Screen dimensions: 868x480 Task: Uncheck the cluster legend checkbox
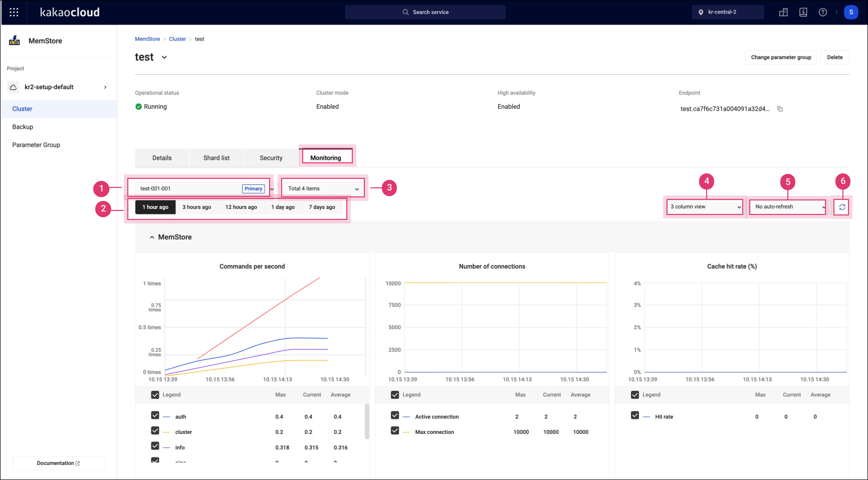click(155, 430)
